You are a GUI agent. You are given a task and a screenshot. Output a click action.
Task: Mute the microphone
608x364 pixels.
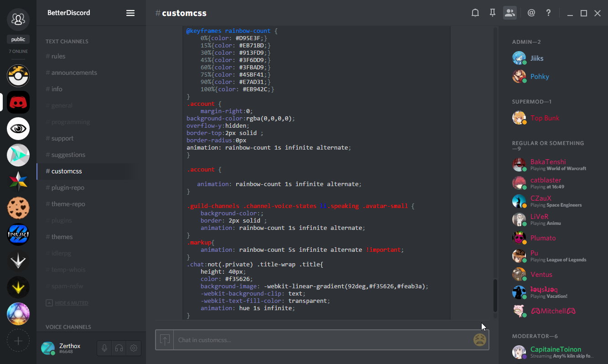[x=104, y=348]
